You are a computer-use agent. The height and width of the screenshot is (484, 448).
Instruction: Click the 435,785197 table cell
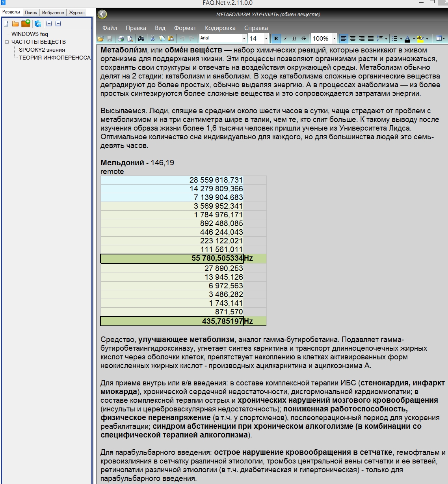coord(172,321)
